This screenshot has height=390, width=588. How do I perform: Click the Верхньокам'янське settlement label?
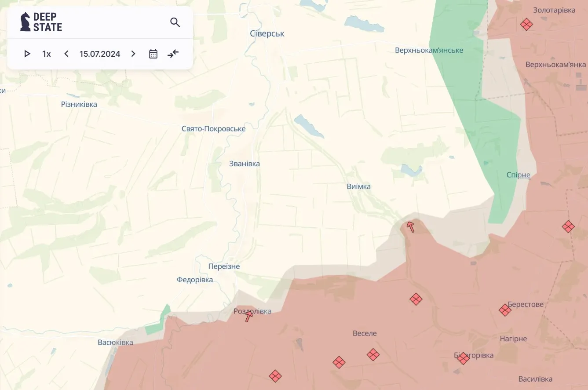tap(429, 50)
